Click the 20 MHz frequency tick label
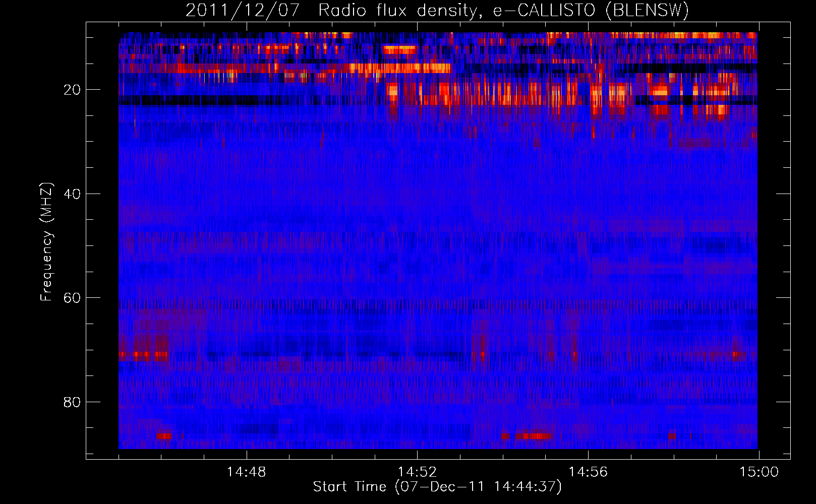816x504 pixels. click(x=72, y=90)
